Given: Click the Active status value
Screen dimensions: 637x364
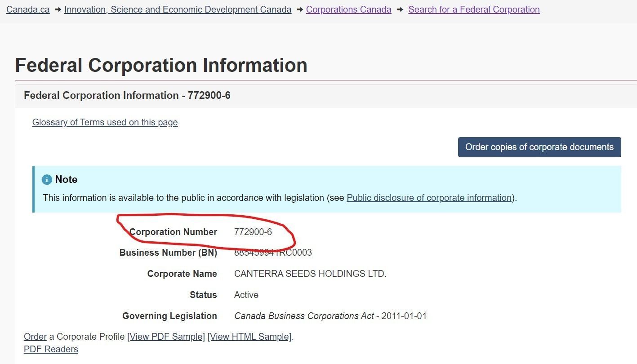Looking at the screenshot, I should click(x=246, y=295).
